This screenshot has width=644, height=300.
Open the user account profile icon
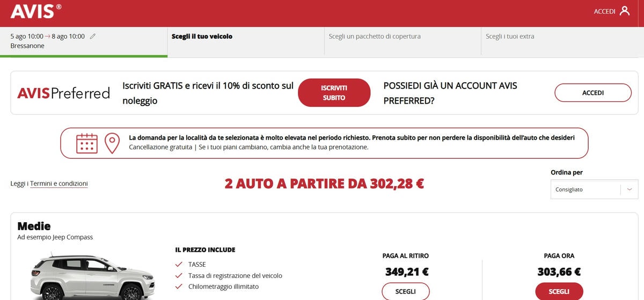pos(625,11)
